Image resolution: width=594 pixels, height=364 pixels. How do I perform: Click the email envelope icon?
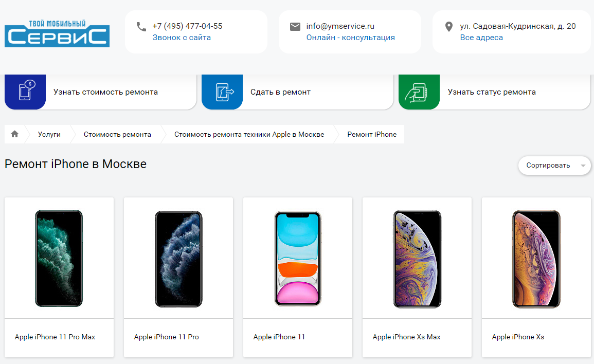(x=295, y=27)
